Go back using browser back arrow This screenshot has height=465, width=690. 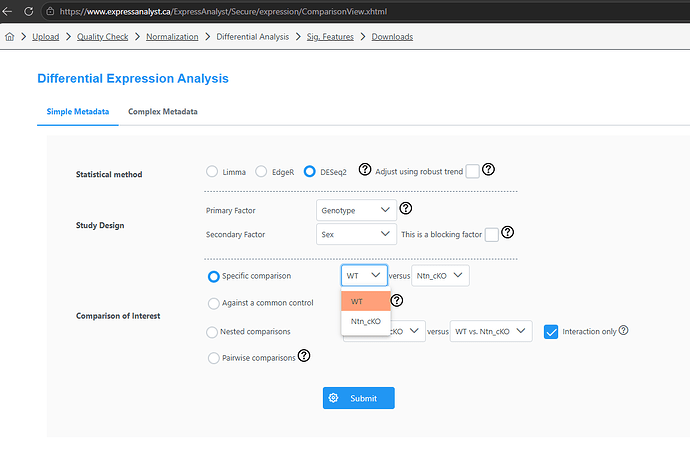click(7, 11)
